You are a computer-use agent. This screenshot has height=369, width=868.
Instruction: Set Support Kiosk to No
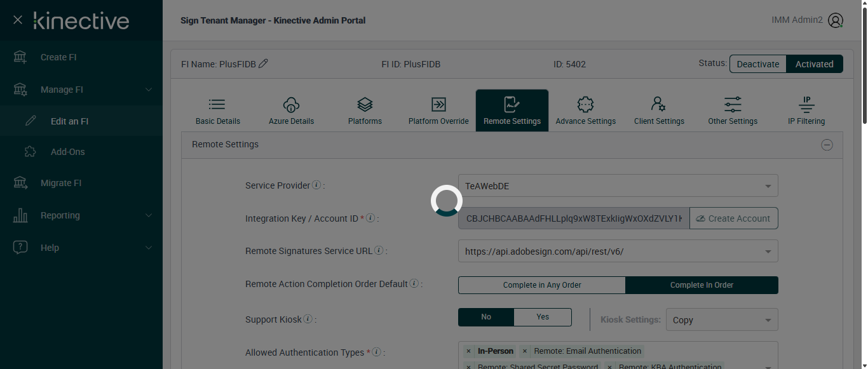[x=486, y=317]
